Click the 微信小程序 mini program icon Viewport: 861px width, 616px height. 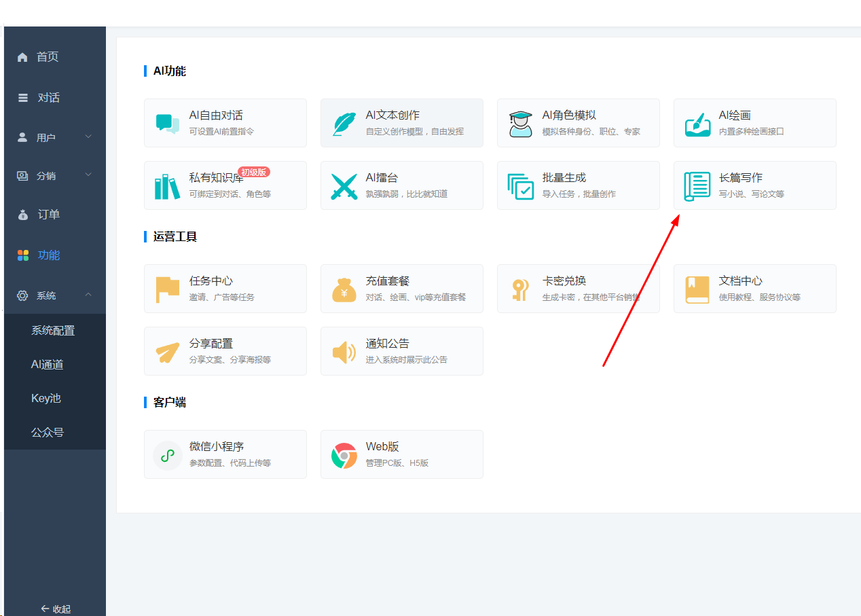pos(168,455)
